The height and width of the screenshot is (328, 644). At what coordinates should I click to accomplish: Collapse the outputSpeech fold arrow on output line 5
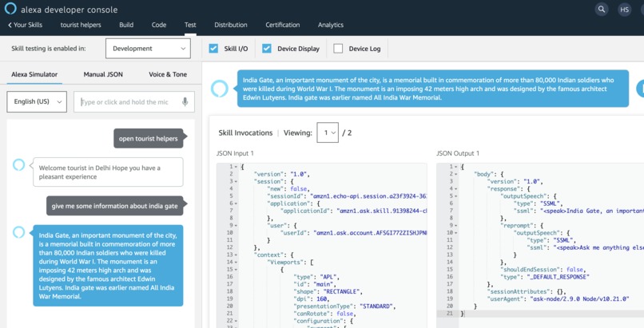tap(456, 196)
